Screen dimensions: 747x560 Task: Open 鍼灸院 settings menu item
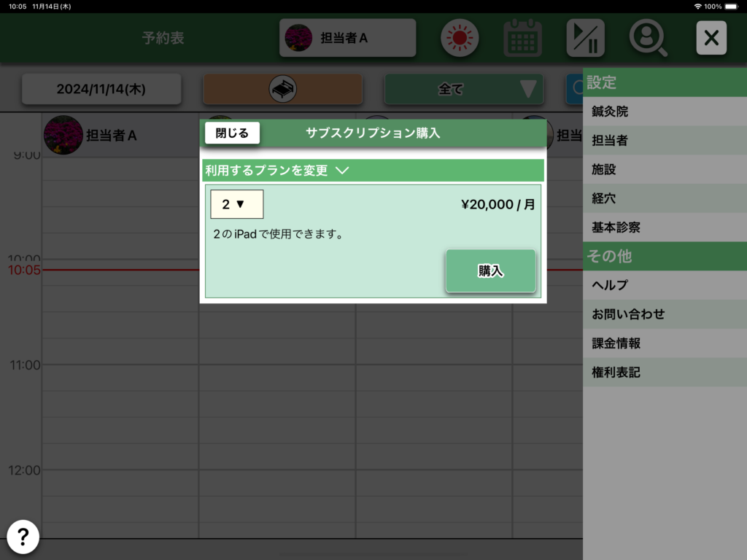pyautogui.click(x=610, y=112)
